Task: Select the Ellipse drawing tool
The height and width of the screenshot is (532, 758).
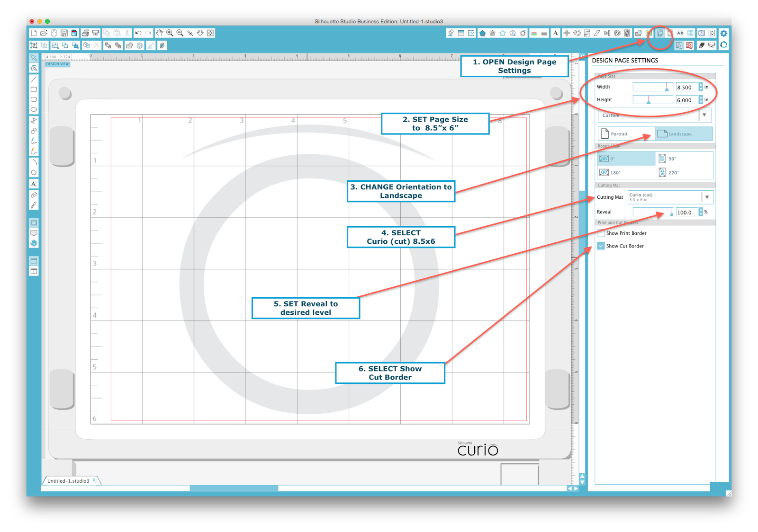Action: coord(34,109)
